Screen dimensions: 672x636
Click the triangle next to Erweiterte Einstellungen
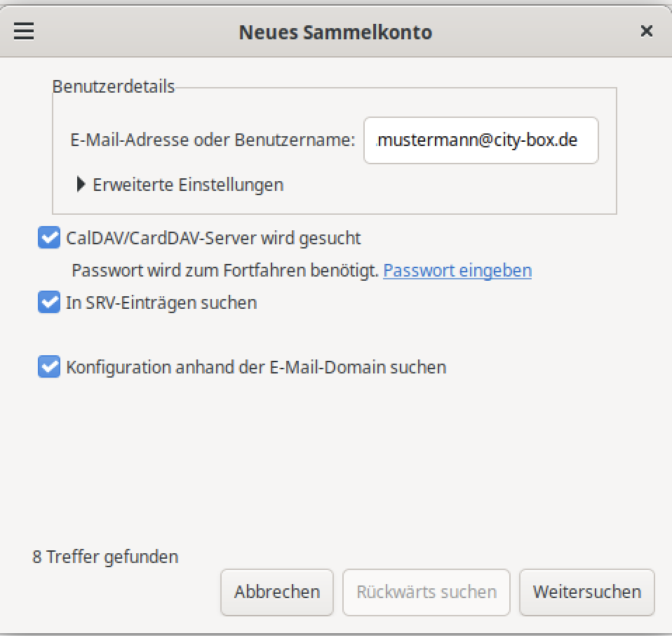coord(81,185)
